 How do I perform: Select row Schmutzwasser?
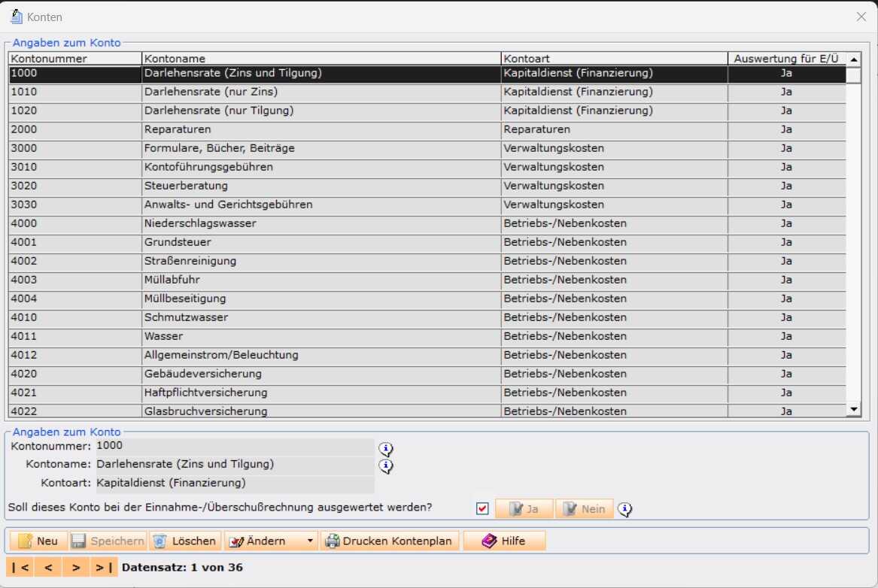427,318
